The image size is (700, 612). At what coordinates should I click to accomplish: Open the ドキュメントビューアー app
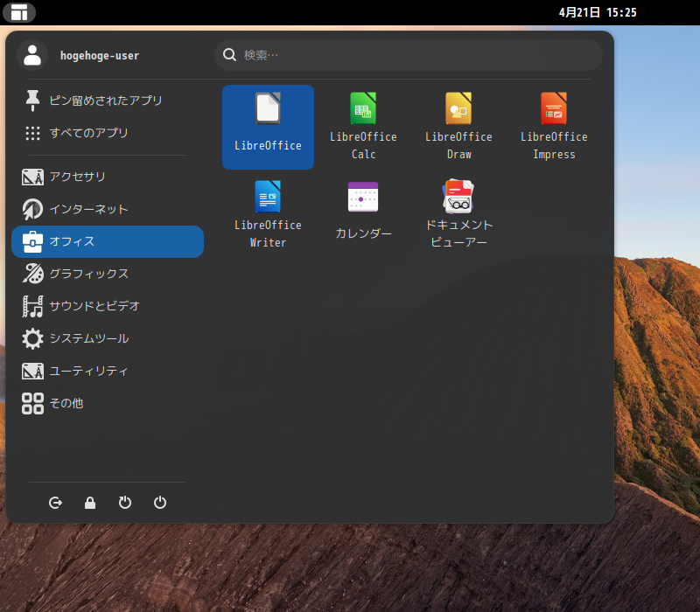(x=458, y=212)
